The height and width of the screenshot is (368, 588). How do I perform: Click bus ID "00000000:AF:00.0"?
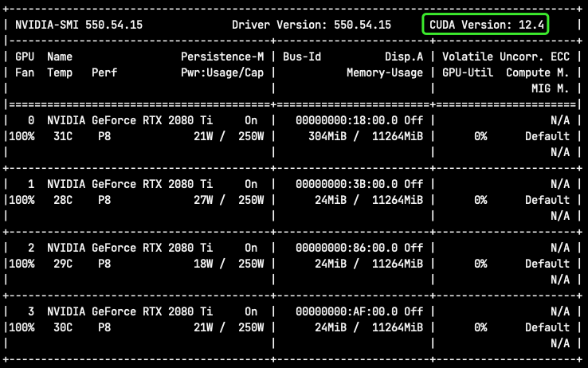pyautogui.click(x=347, y=311)
